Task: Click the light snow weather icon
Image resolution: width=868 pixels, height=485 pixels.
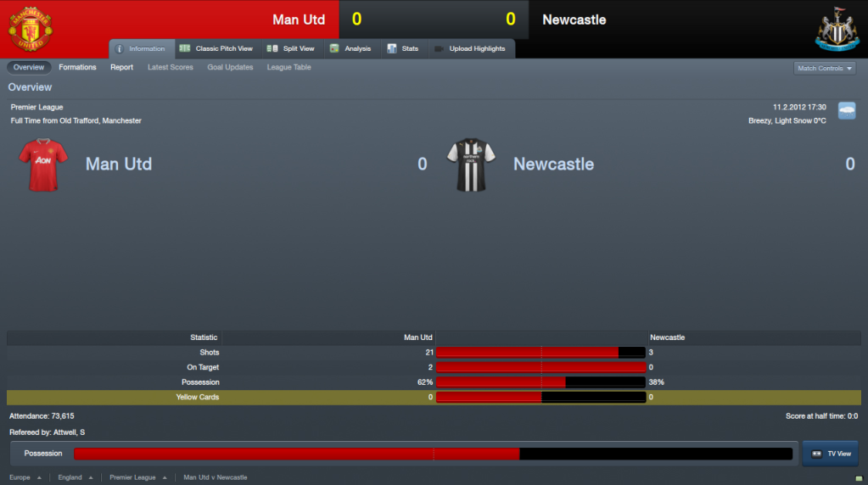Action: tap(847, 110)
